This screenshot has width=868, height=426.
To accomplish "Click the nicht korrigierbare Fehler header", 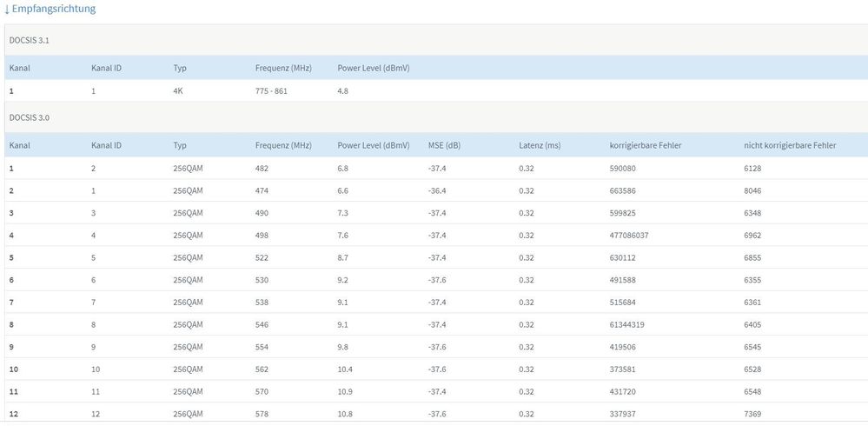I will point(789,145).
